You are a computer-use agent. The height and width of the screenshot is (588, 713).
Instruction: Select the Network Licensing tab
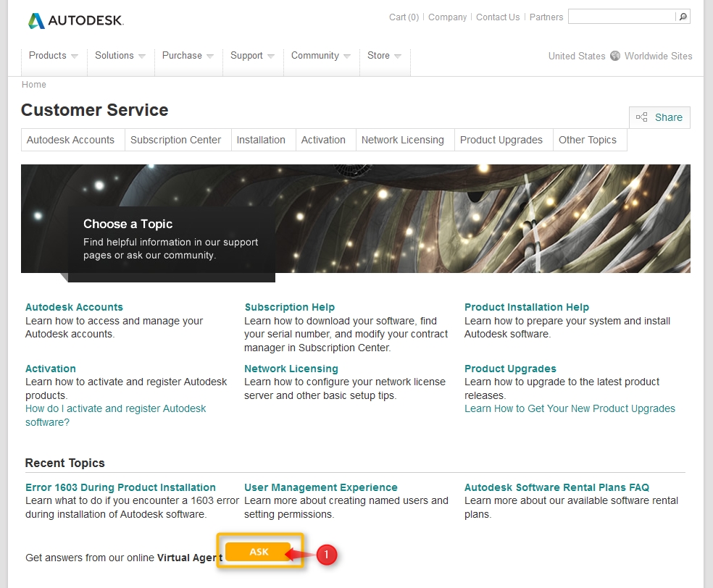402,140
